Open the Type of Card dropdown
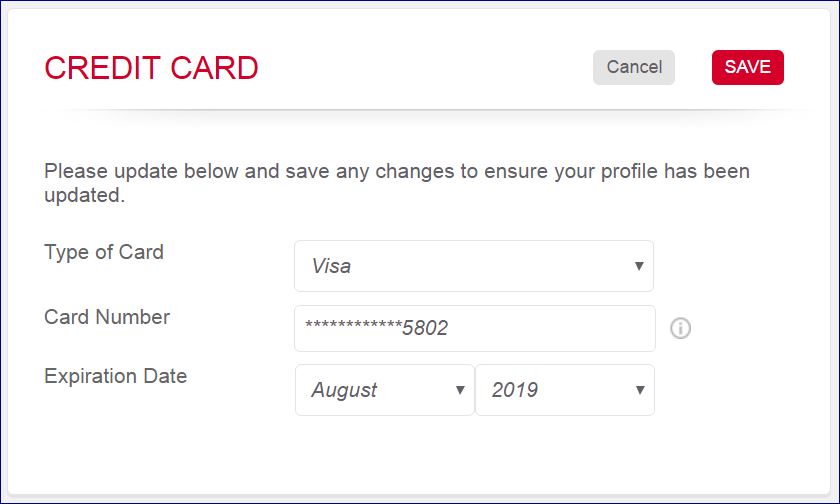The width and height of the screenshot is (840, 504). [473, 266]
